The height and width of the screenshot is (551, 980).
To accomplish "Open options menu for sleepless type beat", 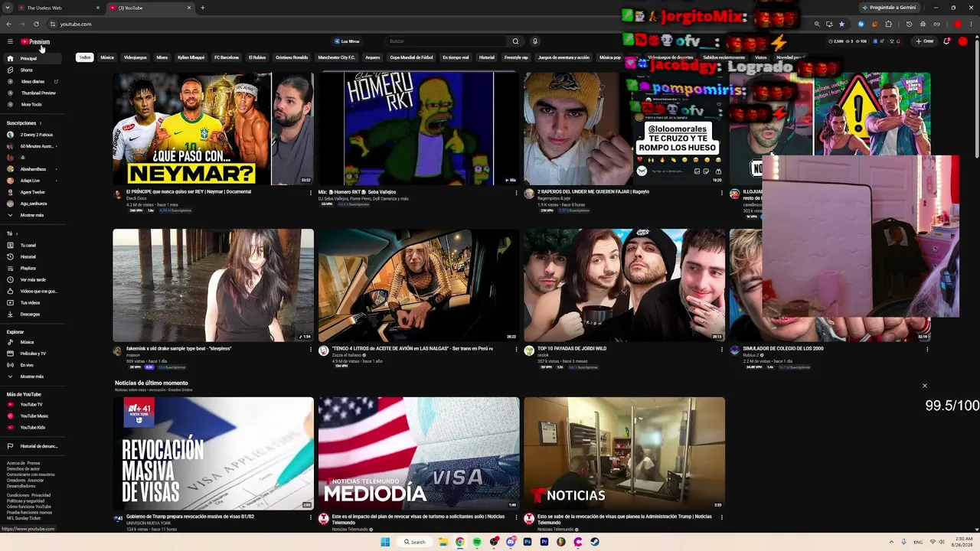I will [x=311, y=350].
